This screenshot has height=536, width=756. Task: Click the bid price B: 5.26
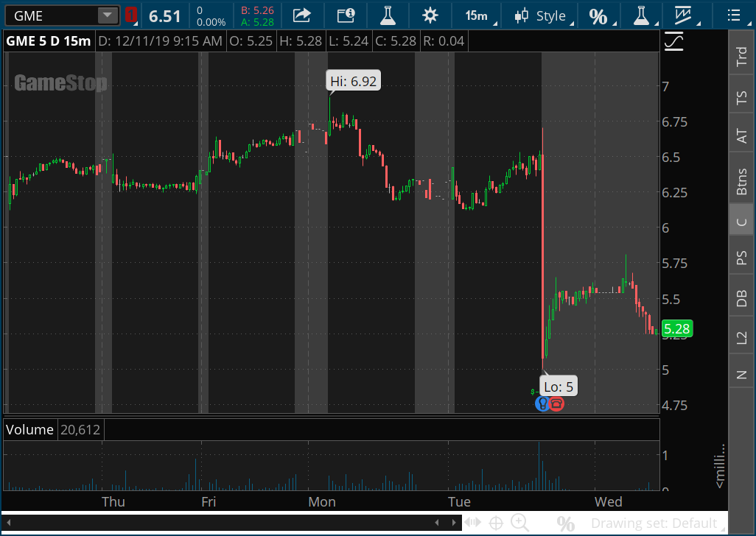pos(257,10)
